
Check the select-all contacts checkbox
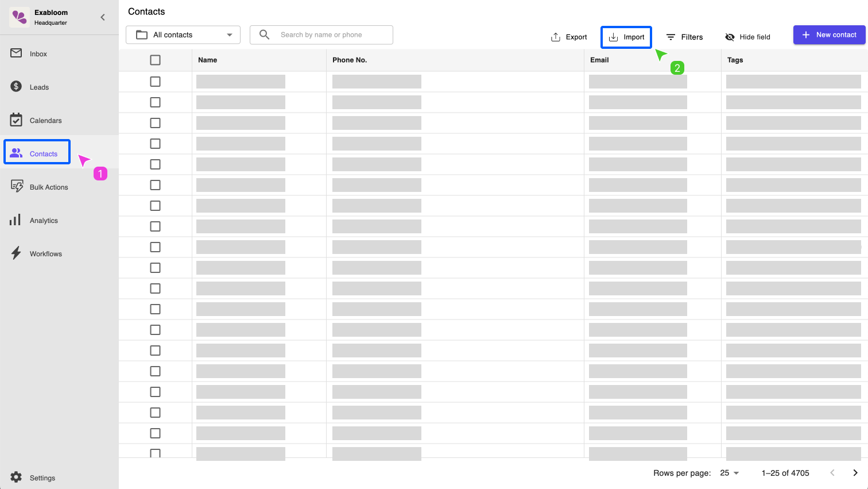click(x=155, y=60)
